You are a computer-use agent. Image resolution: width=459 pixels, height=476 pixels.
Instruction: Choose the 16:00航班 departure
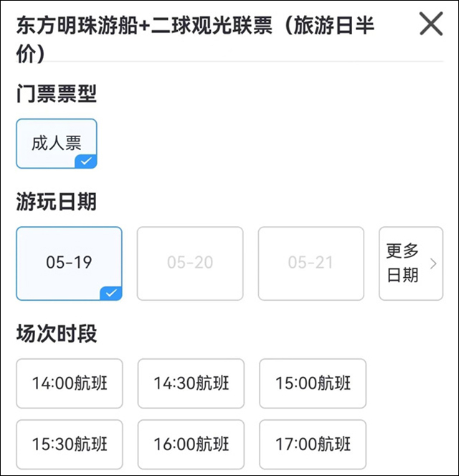pos(190,444)
